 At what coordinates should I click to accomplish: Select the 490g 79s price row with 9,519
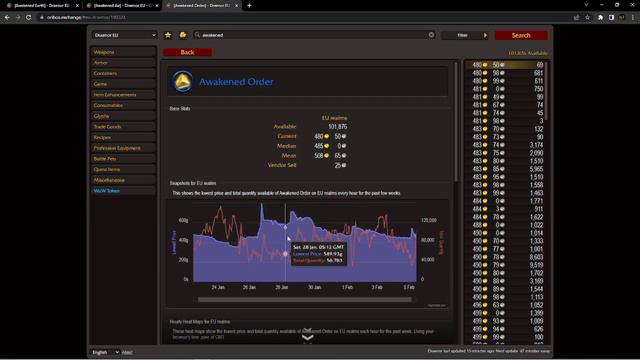coord(504,265)
